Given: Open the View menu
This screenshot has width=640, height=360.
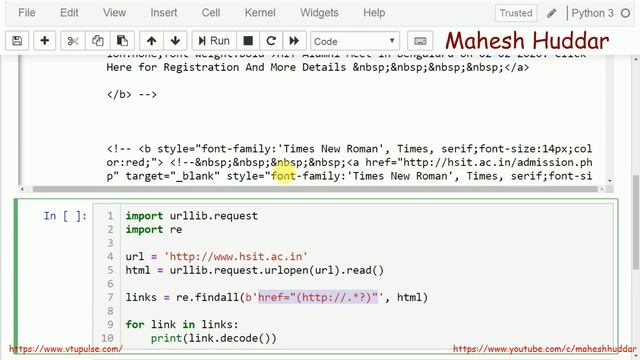Looking at the screenshot, I should [x=114, y=13].
